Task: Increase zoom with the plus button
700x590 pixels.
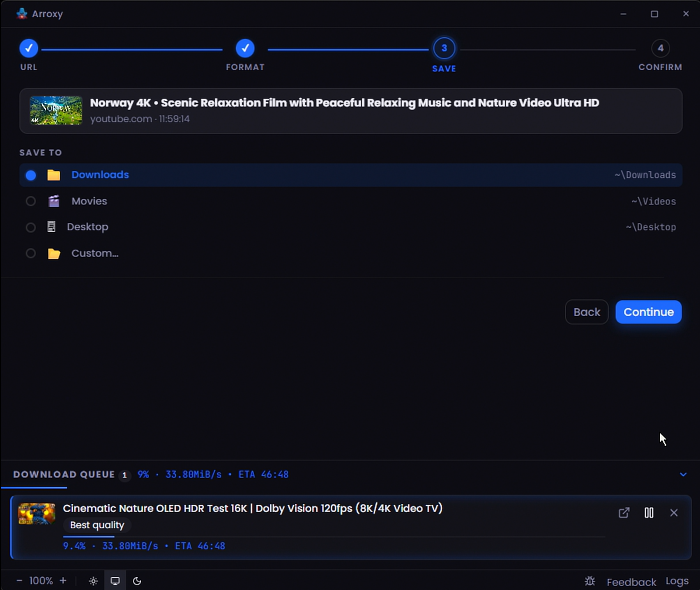Action: pos(63,581)
